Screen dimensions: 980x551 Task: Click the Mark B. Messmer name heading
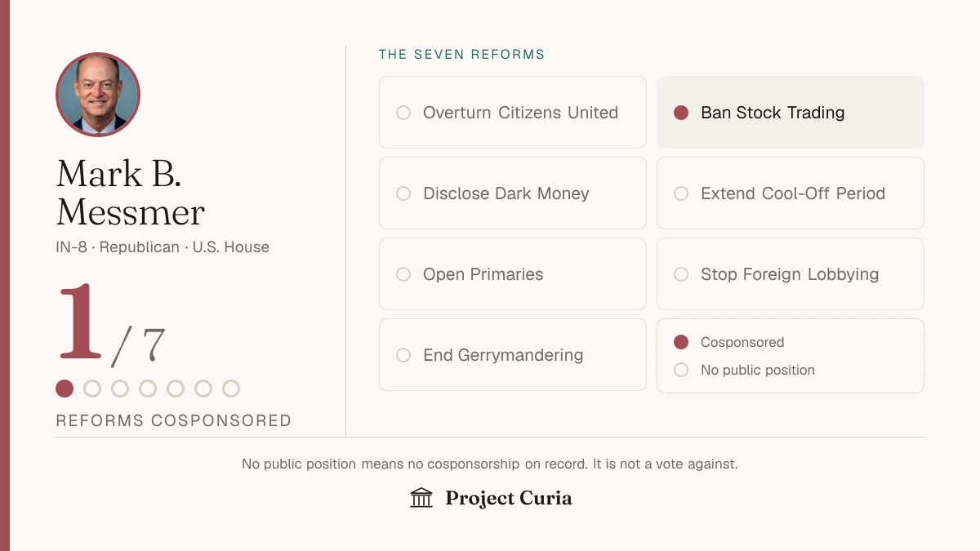pyautogui.click(x=131, y=193)
